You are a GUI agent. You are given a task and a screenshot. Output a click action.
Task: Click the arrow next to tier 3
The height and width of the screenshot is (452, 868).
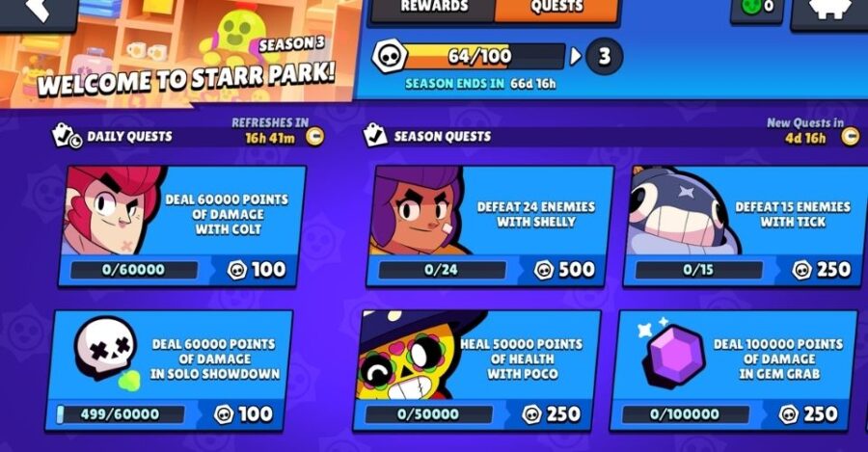576,56
